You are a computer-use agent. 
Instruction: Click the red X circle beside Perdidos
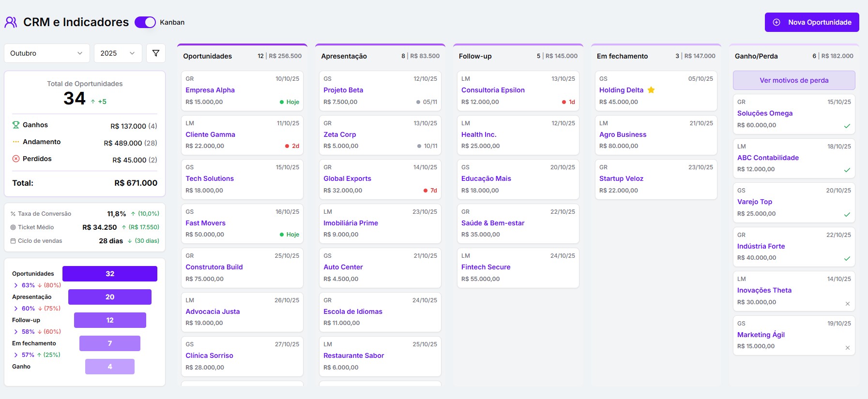(x=16, y=159)
